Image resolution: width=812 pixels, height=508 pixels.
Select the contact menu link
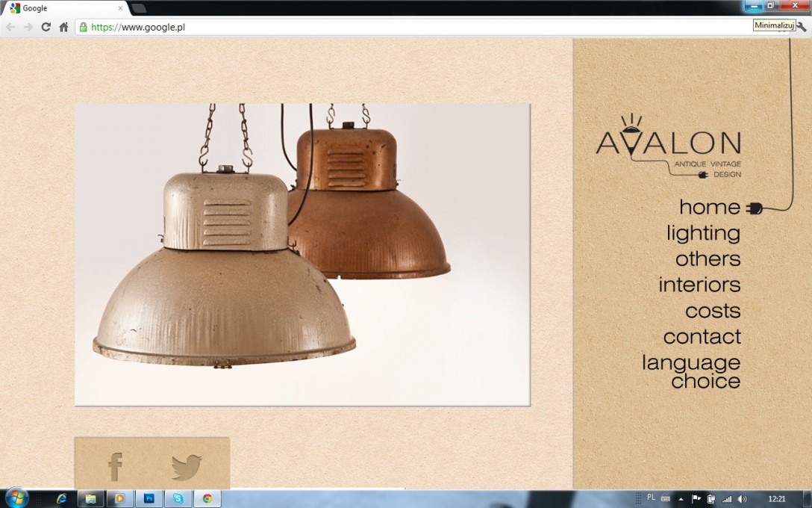click(702, 337)
